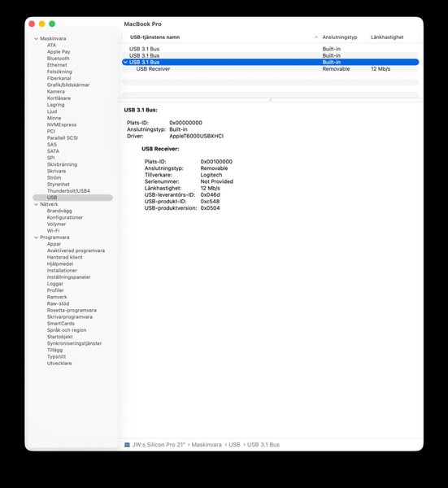Screen dimensions: 448x488
Task: Select the USB Receiver row
Action: pyautogui.click(x=270, y=69)
